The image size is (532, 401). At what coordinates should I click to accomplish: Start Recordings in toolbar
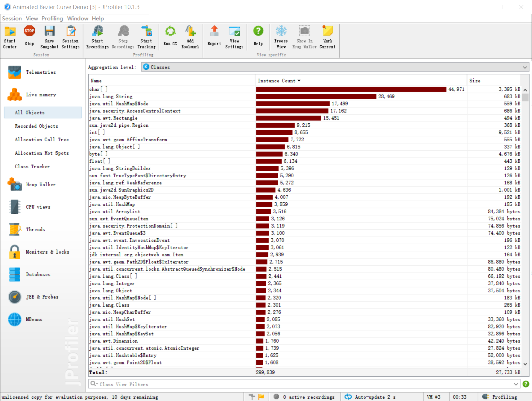[98, 37]
